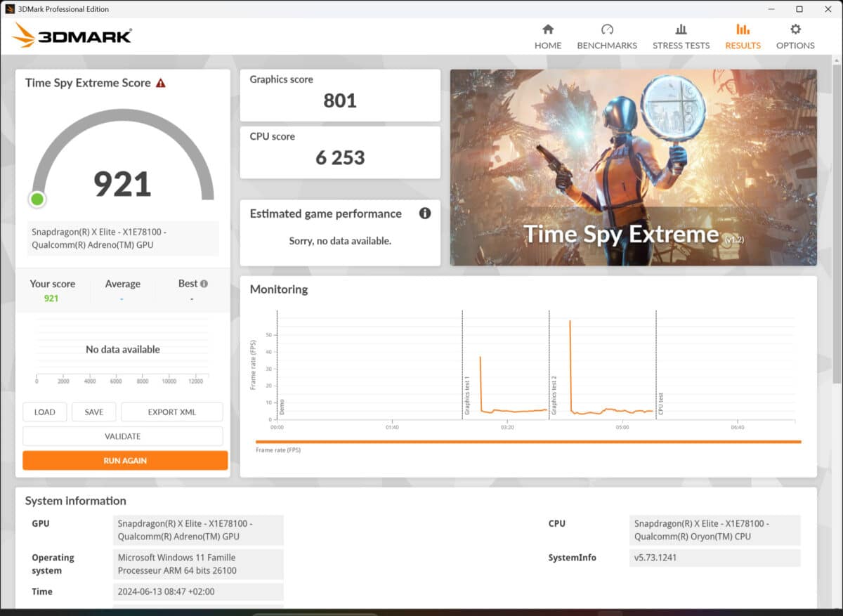Click the large 921 score in the gauge

pos(123,184)
